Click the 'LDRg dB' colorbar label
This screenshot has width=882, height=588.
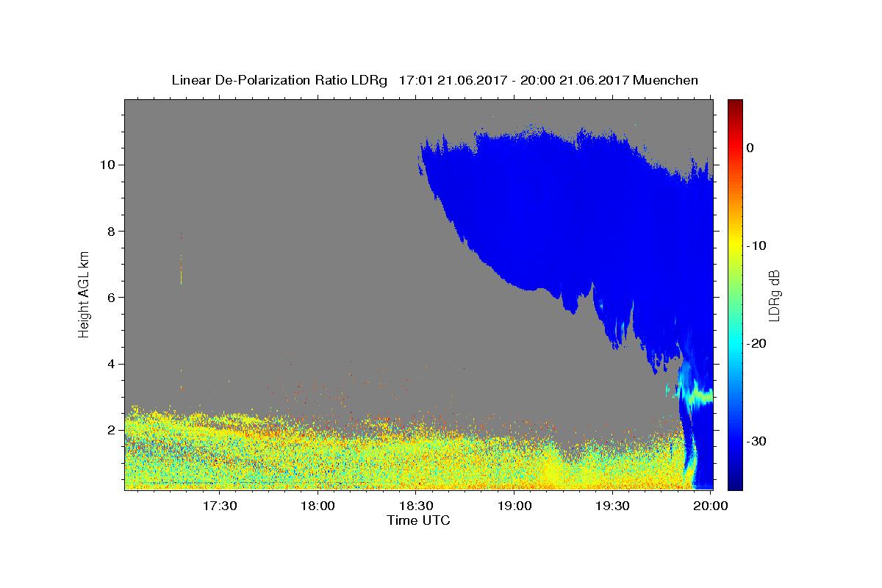click(774, 295)
